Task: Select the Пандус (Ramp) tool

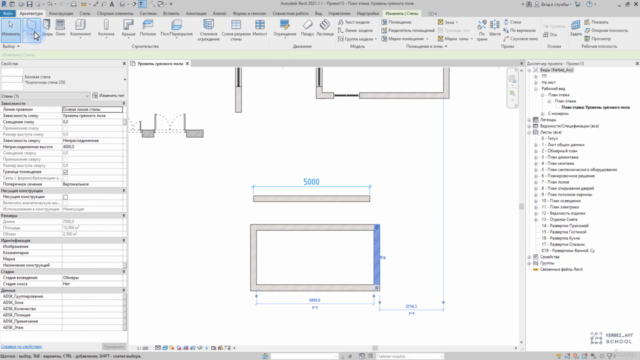Action: point(307,28)
